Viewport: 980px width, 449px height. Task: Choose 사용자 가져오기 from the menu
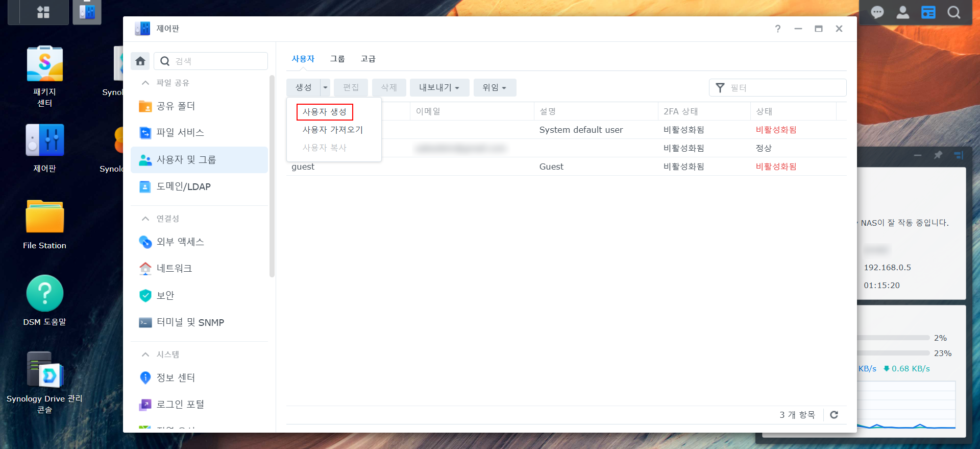point(333,130)
